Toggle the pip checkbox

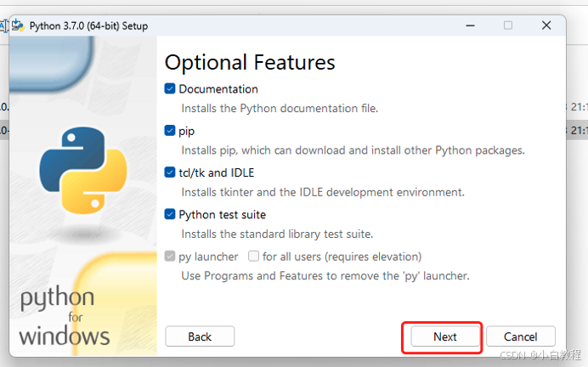170,131
